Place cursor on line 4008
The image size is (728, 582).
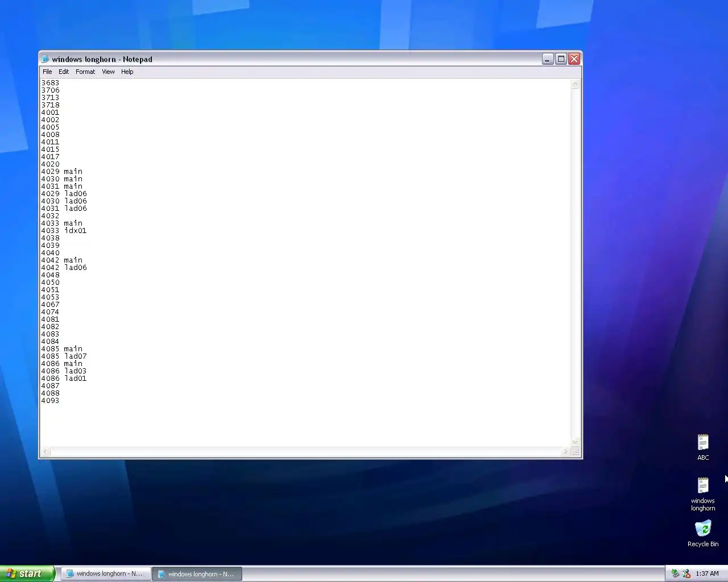pos(50,135)
